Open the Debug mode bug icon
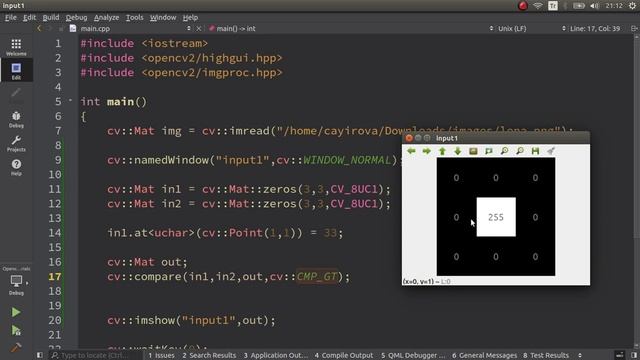The image size is (640, 360). click(x=16, y=119)
